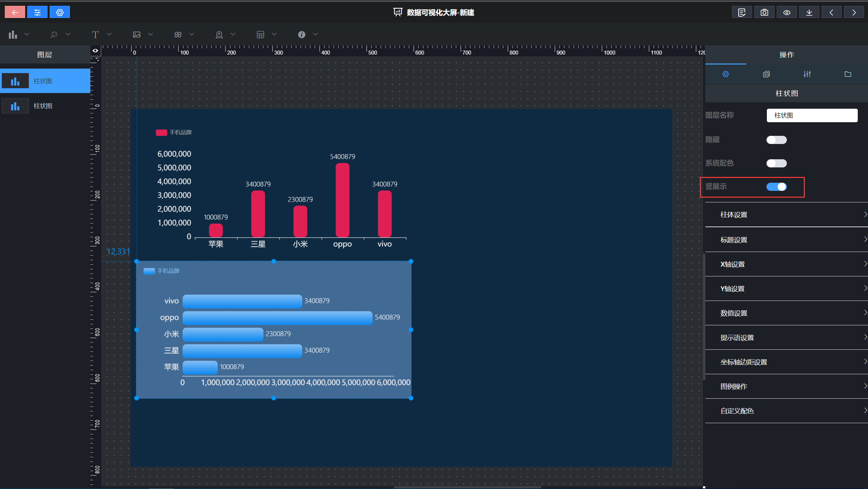Click the download export icon
868x489 pixels.
[809, 12]
